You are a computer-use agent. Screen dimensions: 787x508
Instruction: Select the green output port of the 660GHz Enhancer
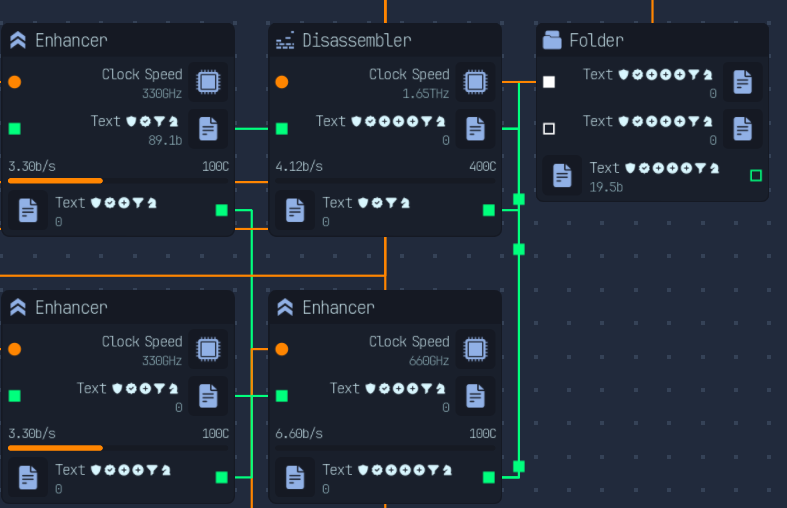pos(489,477)
